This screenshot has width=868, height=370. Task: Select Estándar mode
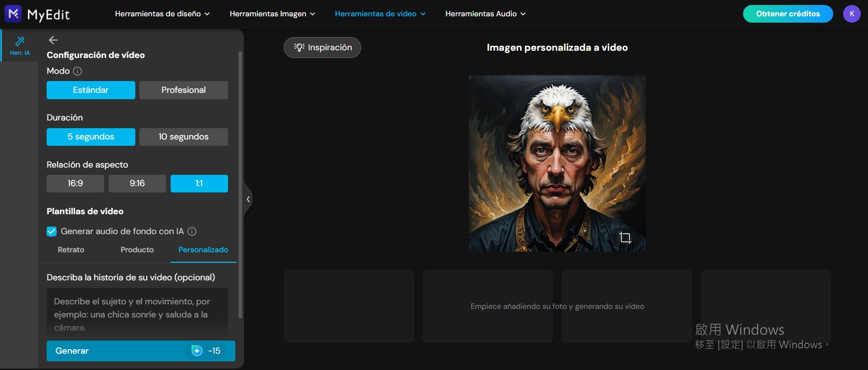click(x=91, y=90)
